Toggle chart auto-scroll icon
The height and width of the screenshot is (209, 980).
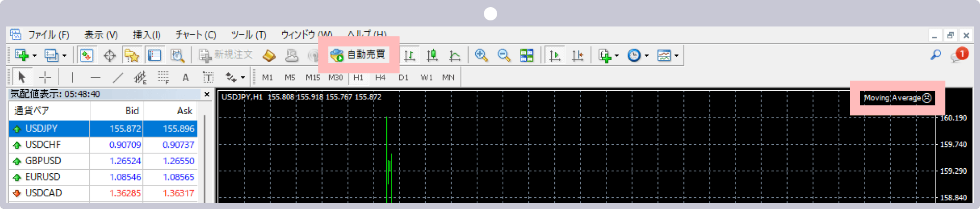pos(555,55)
